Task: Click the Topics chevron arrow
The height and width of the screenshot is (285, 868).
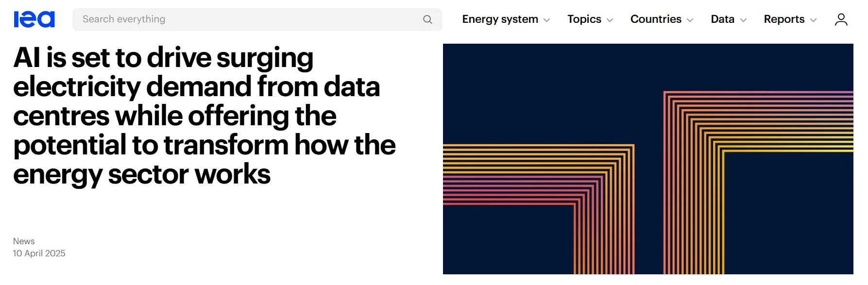Action: tap(610, 20)
